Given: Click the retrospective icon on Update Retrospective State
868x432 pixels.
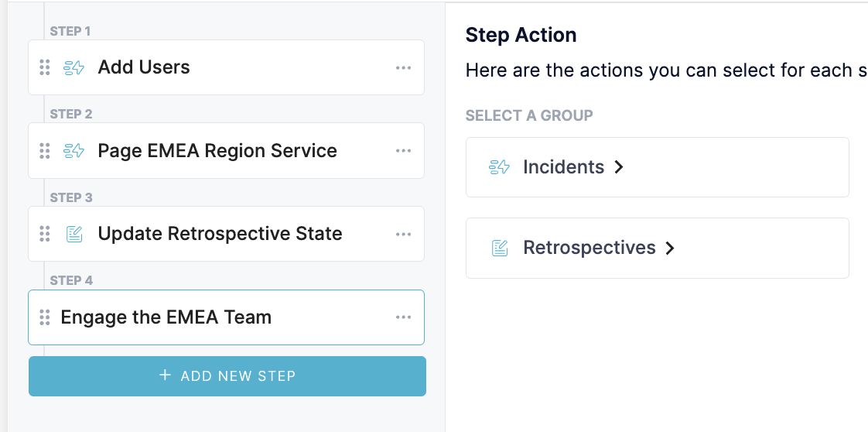Looking at the screenshot, I should 73,234.
